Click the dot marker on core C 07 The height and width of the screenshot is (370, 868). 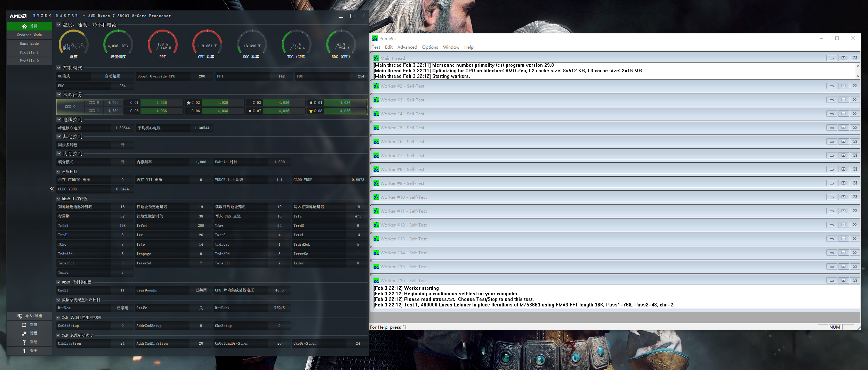250,111
